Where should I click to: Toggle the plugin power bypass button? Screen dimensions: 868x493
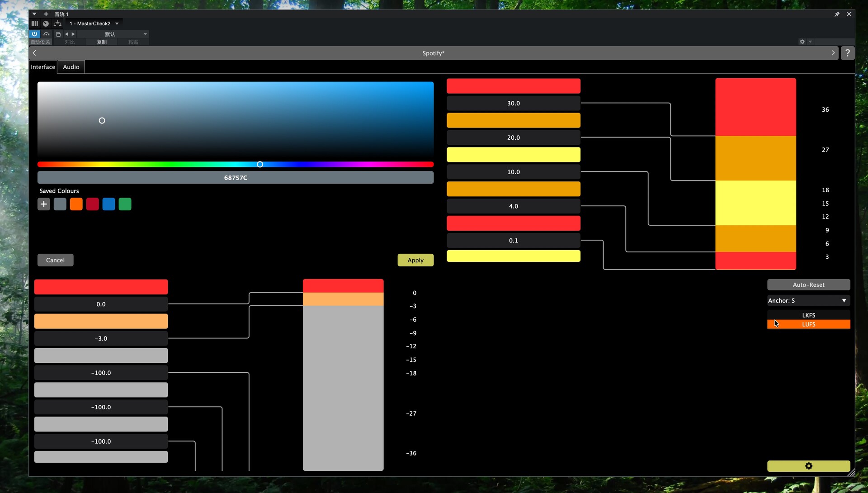coord(34,34)
